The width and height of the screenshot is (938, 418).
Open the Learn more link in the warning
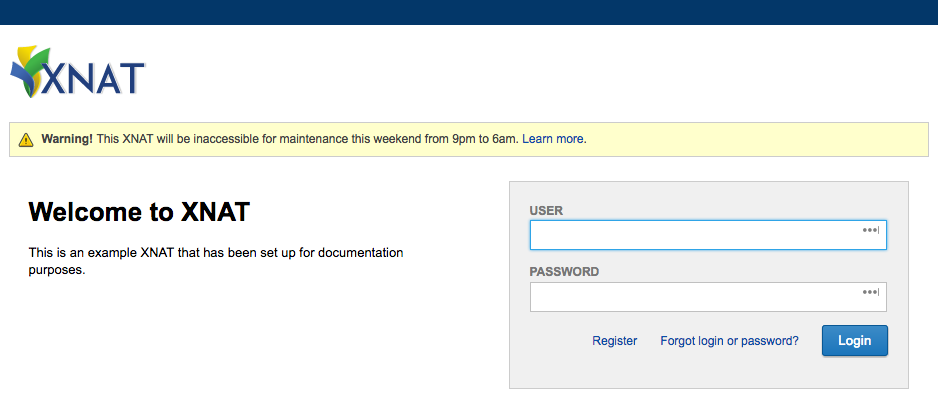point(553,139)
